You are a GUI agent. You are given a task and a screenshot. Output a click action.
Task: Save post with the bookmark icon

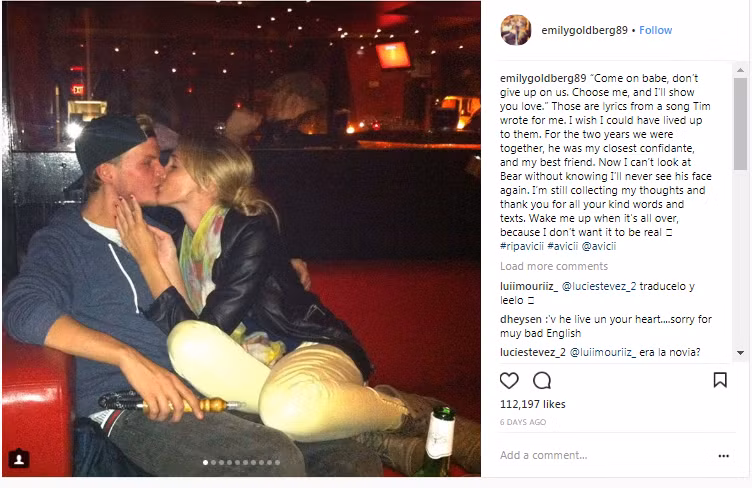(x=720, y=380)
